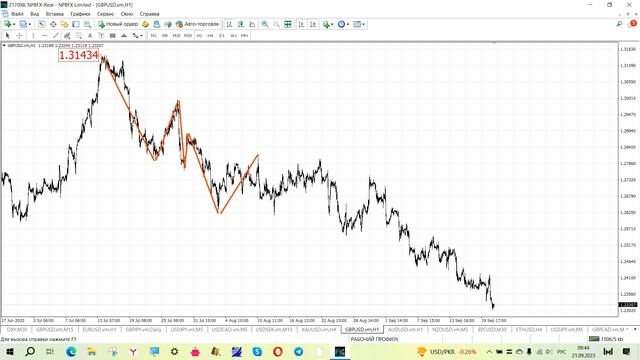Zoom out on the chart
Viewport: 640px width, 360px height.
pyautogui.click(x=276, y=24)
